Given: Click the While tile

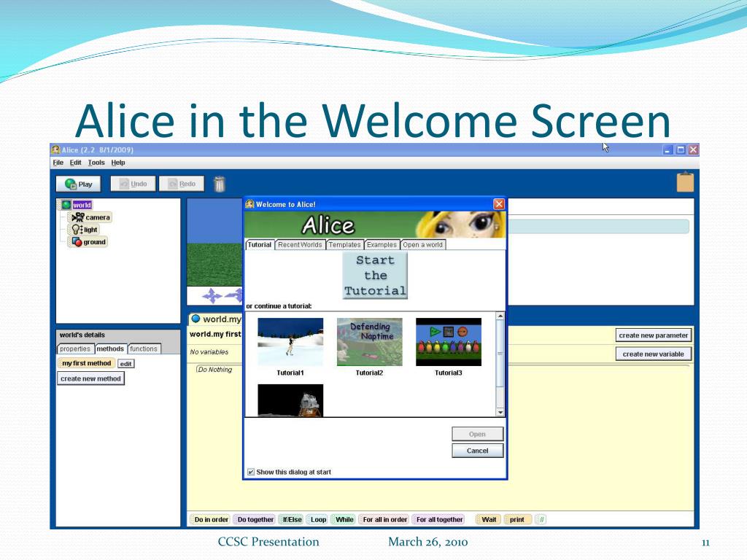Looking at the screenshot, I should click(x=344, y=519).
